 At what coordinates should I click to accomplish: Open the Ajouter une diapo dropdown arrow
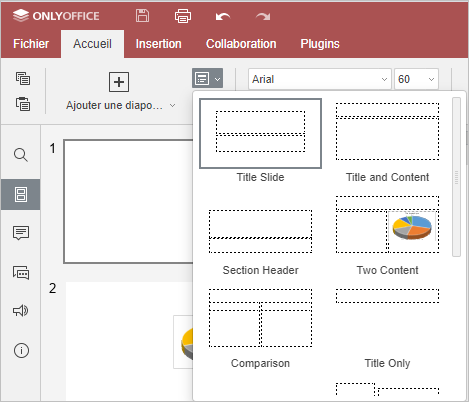tap(172, 106)
